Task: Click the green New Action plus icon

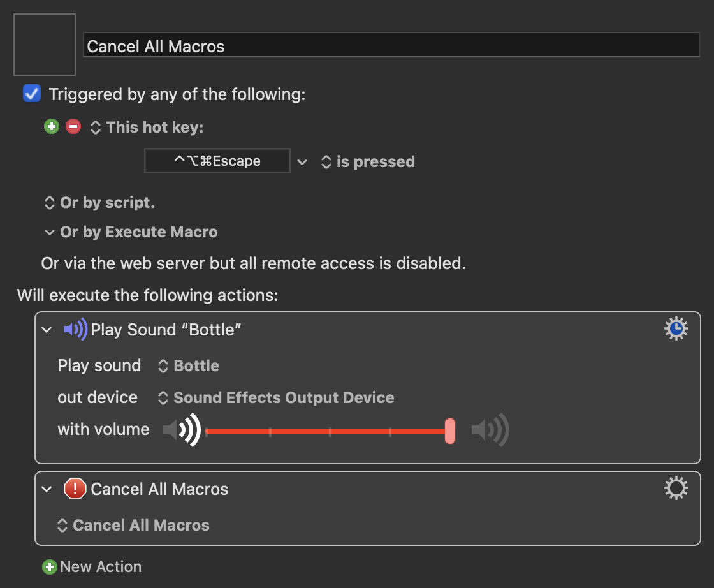Action: [x=50, y=567]
